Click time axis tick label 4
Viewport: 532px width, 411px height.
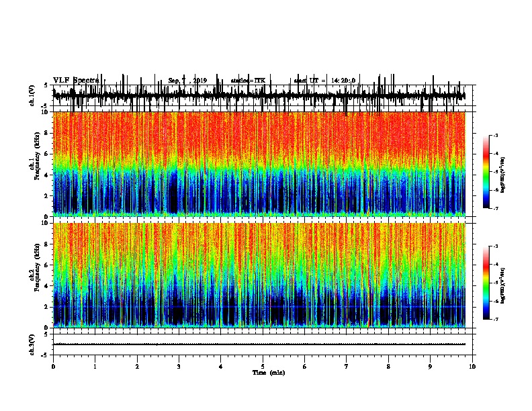click(221, 367)
